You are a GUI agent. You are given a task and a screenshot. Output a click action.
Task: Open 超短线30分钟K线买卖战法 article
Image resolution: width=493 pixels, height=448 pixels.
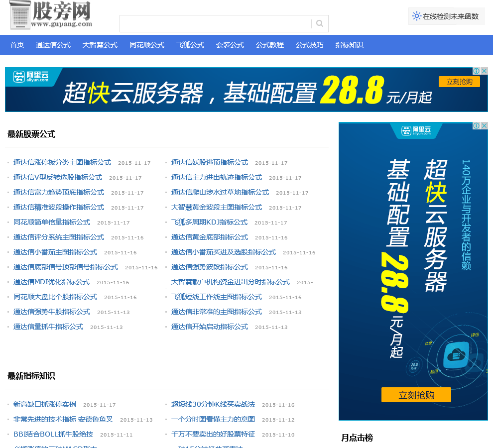213,405
